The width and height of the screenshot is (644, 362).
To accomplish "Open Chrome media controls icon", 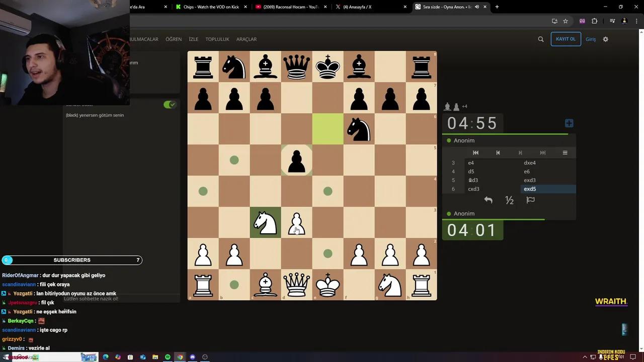I will (612, 21).
